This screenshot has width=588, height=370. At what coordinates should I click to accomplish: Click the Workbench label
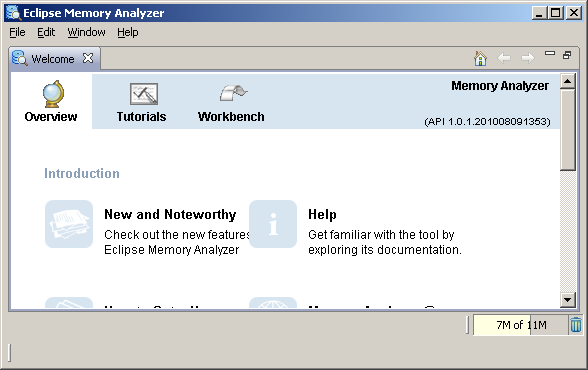(231, 117)
